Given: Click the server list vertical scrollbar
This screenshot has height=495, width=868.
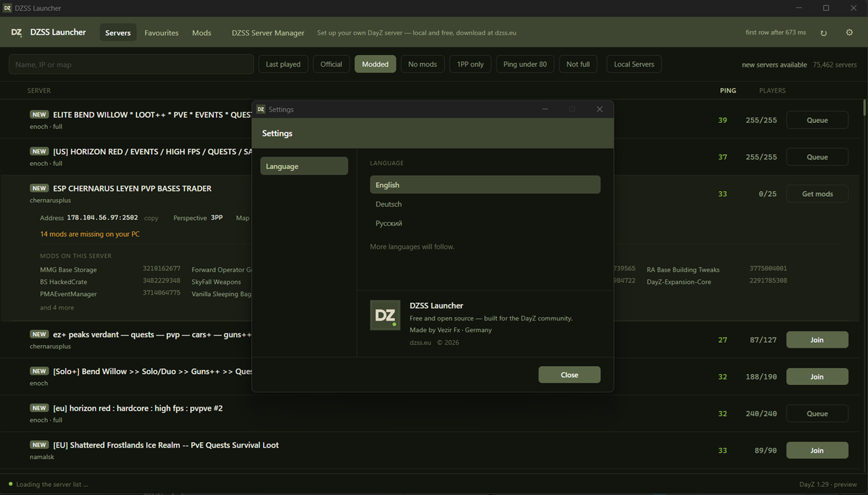Looking at the screenshot, I should (x=865, y=107).
